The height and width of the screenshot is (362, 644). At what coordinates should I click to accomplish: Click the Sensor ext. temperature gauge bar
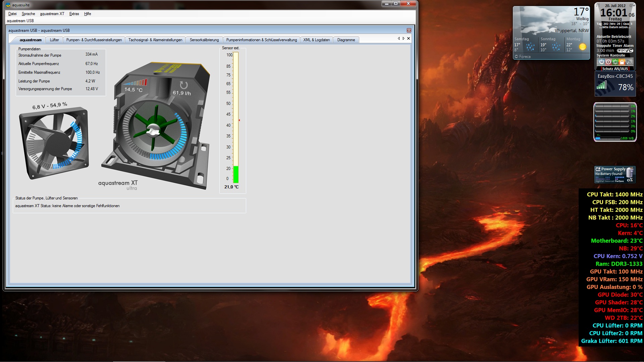coord(236,117)
